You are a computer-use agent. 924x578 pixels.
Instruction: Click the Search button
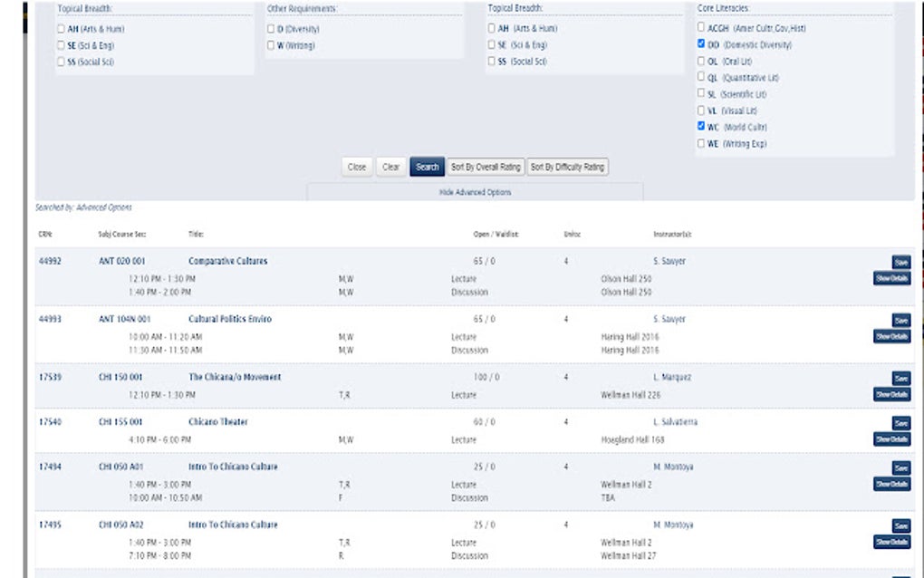pos(428,167)
